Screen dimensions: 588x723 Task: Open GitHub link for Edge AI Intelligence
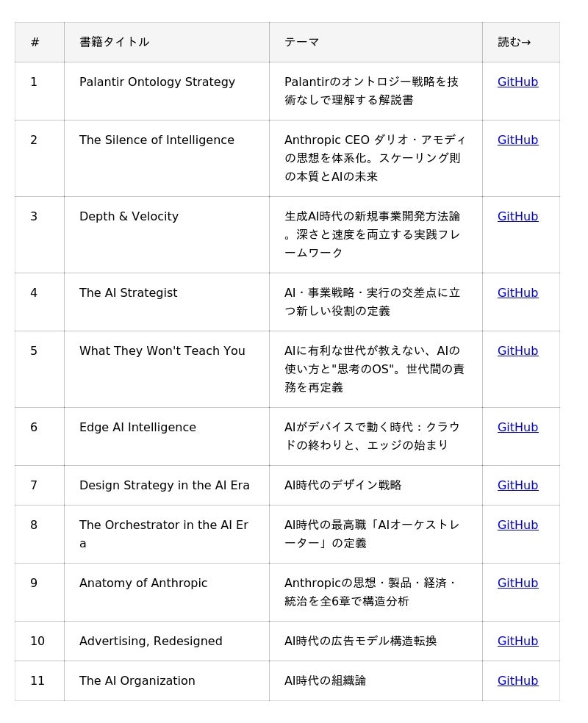pos(517,428)
